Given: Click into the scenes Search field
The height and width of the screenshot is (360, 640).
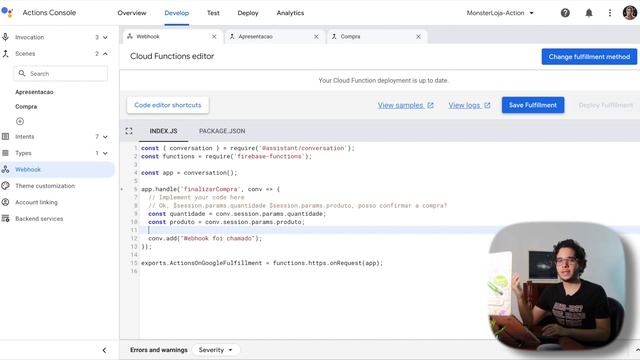Looking at the screenshot, I should [x=61, y=73].
